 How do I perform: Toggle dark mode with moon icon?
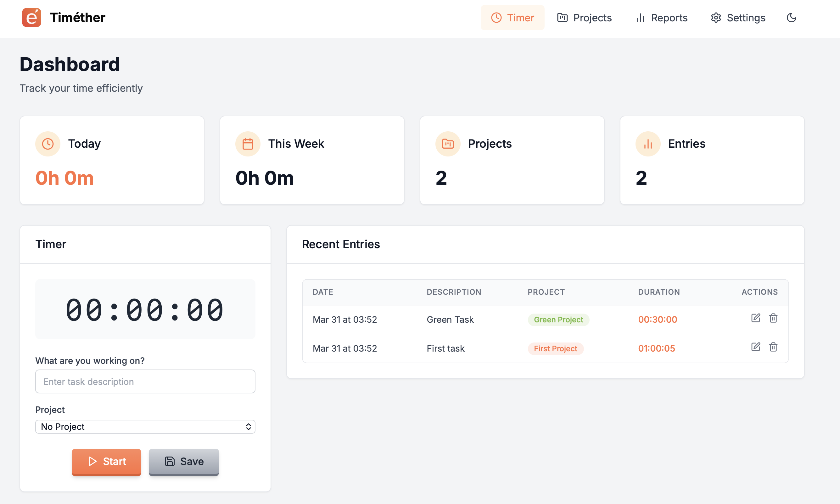791,18
